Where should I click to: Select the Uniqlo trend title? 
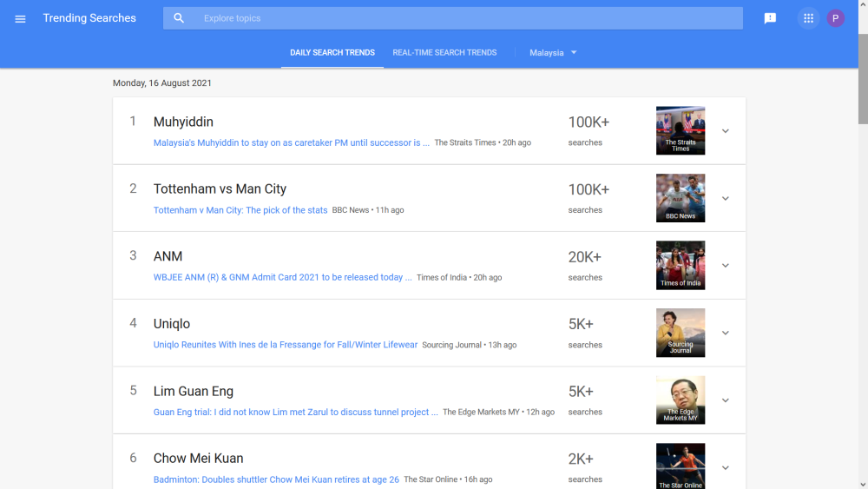click(x=172, y=324)
